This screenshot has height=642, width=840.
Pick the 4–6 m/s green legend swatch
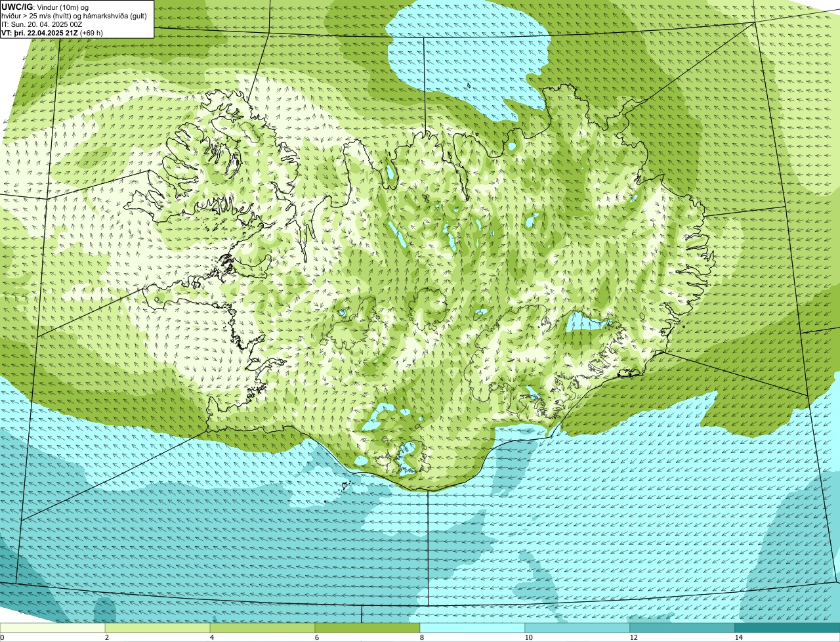(x=262, y=628)
